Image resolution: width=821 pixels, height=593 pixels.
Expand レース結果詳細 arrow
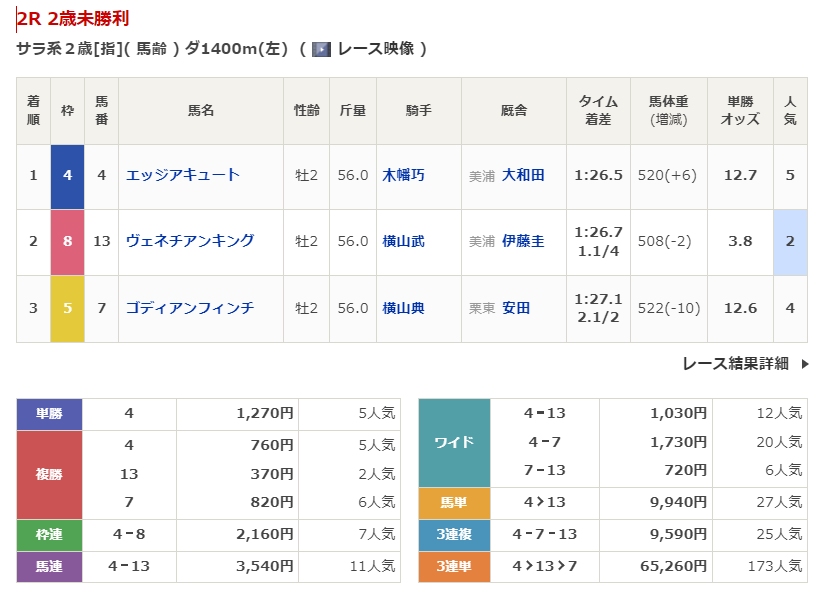click(x=805, y=364)
